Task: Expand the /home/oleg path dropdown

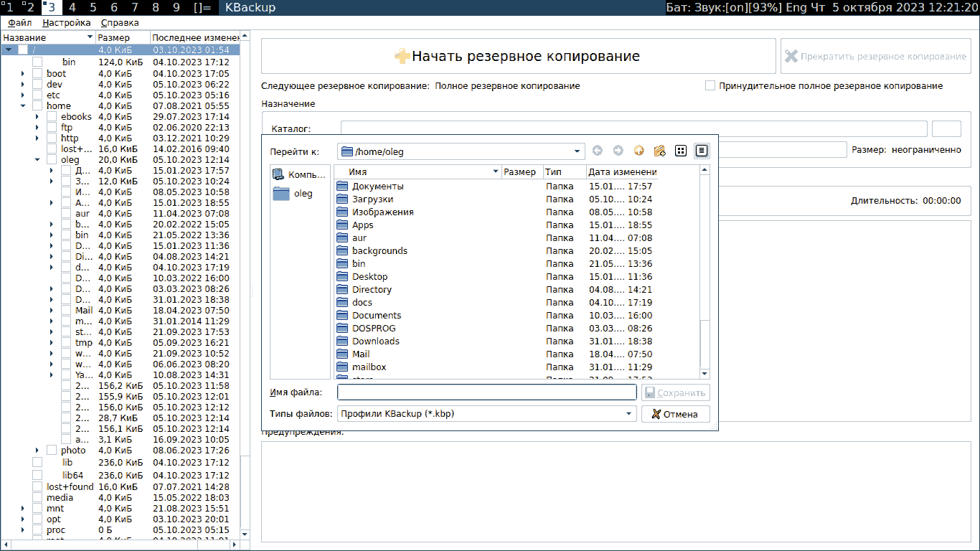Action: tap(578, 151)
